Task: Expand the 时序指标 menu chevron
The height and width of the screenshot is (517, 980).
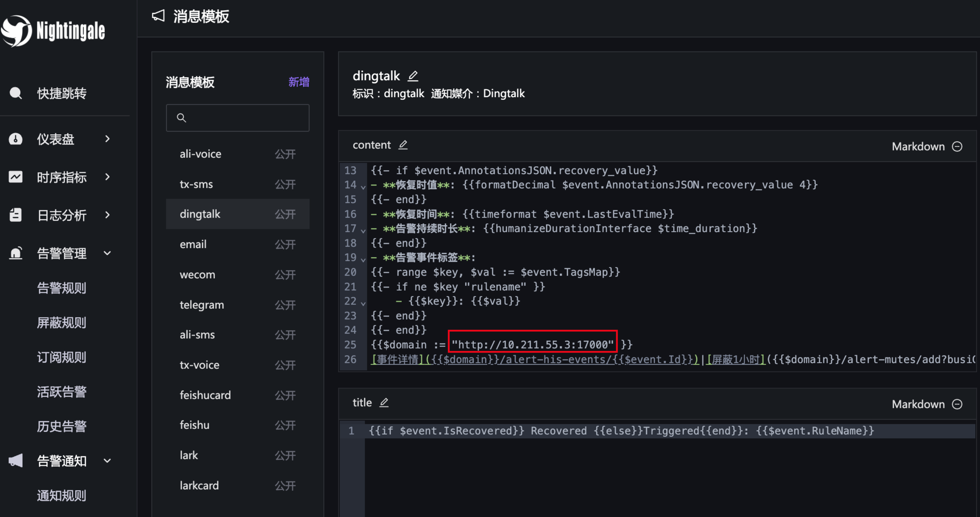Action: [x=107, y=177]
